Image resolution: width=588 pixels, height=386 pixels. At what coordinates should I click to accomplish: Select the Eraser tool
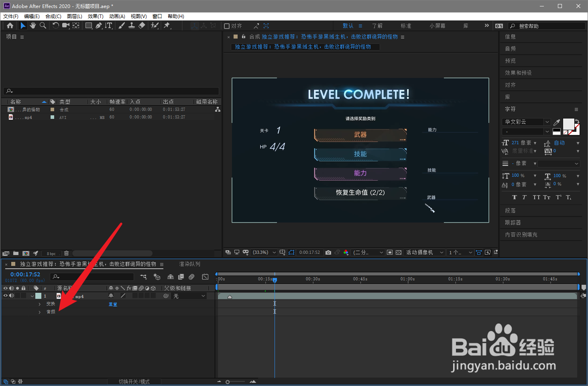pyautogui.click(x=142, y=25)
